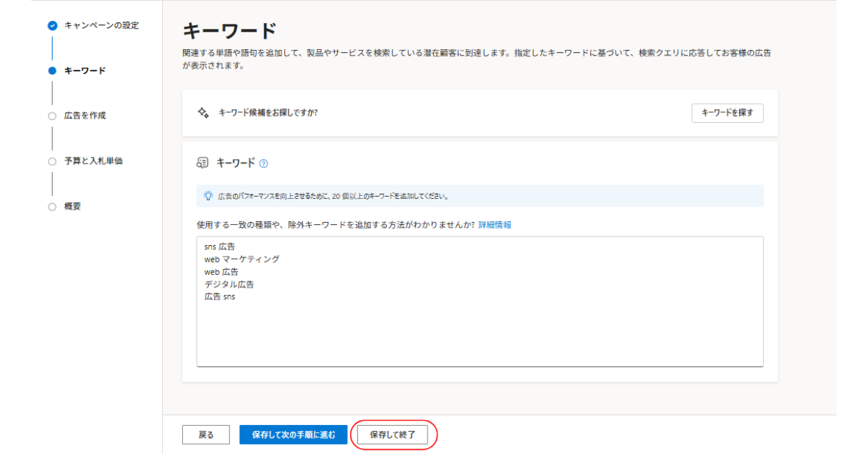Go to the キャンペーンの設定 step label

coord(101,25)
